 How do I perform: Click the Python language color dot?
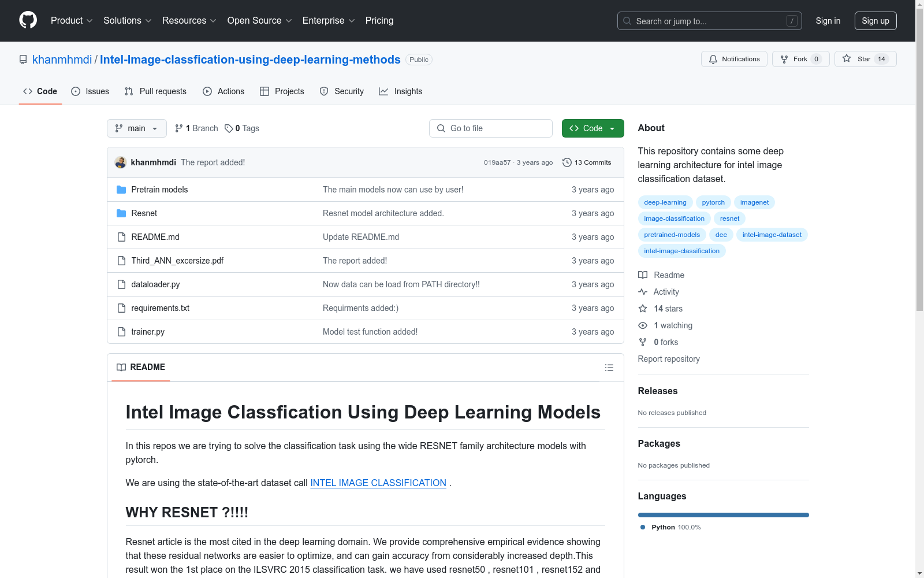643,527
